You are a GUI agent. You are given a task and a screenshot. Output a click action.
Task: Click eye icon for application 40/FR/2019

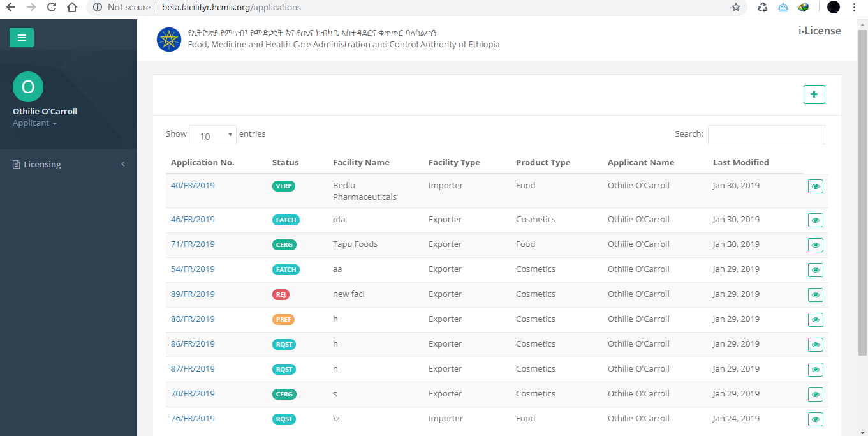[815, 186]
